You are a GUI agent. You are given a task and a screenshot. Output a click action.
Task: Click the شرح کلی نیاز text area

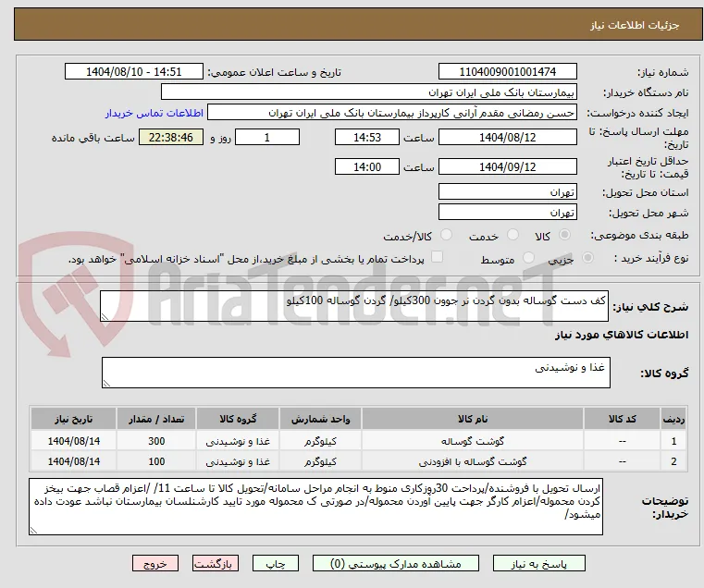(353, 306)
